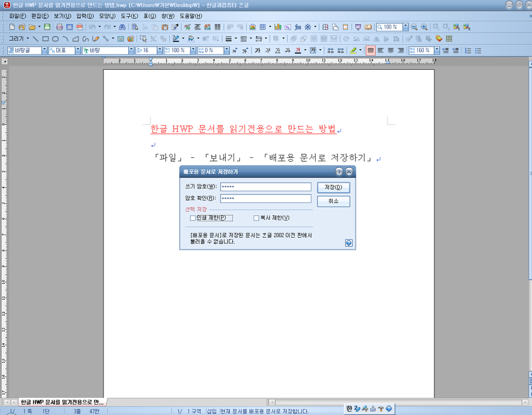532x415 pixels.
Task: Select the rectangle drawing tool
Action: click(46, 39)
